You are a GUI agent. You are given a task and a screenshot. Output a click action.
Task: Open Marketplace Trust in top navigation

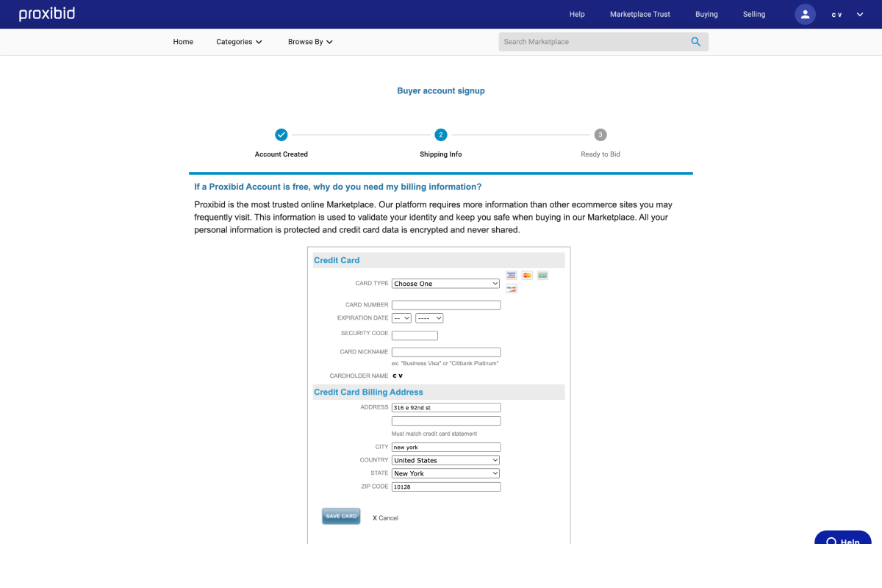pos(640,14)
